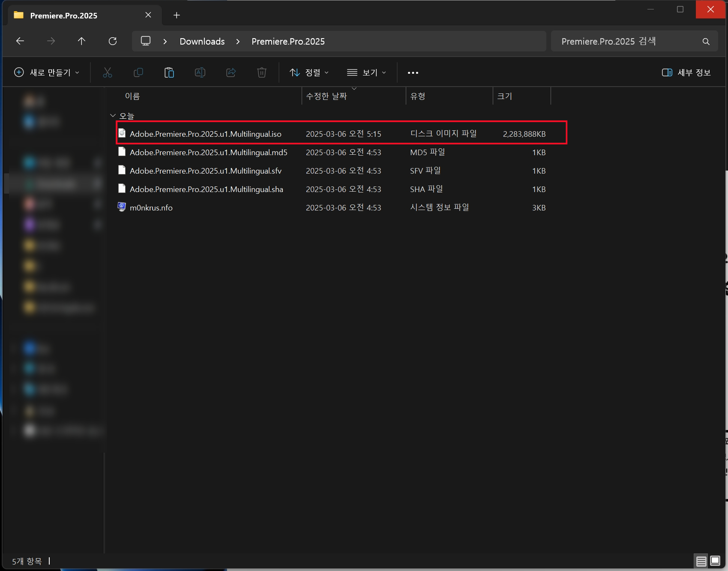
Task: Navigate up one folder level
Action: tap(82, 41)
